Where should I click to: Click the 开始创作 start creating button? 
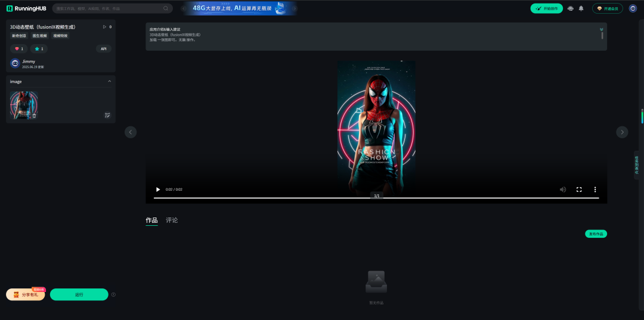[x=546, y=8]
